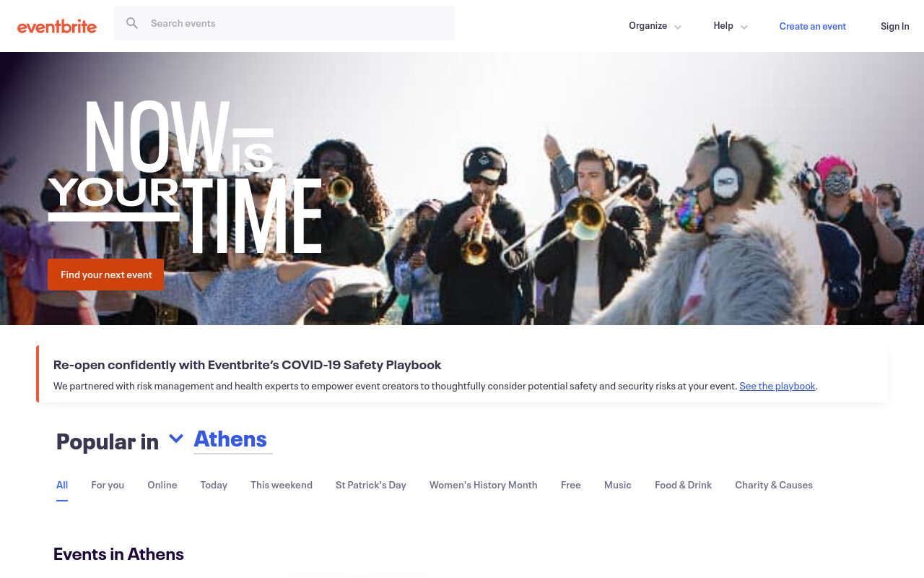The height and width of the screenshot is (578, 924).
Task: Switch to the For you tab
Action: pos(108,485)
